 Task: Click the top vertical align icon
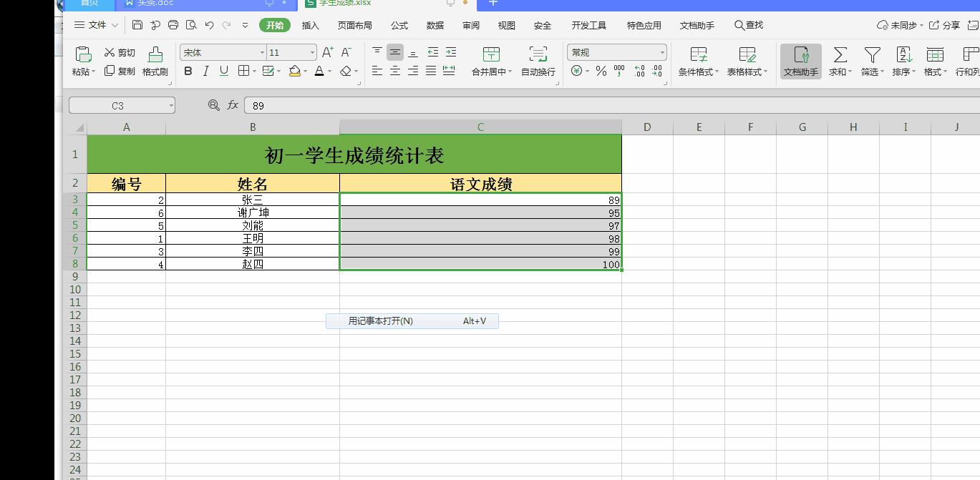377,52
